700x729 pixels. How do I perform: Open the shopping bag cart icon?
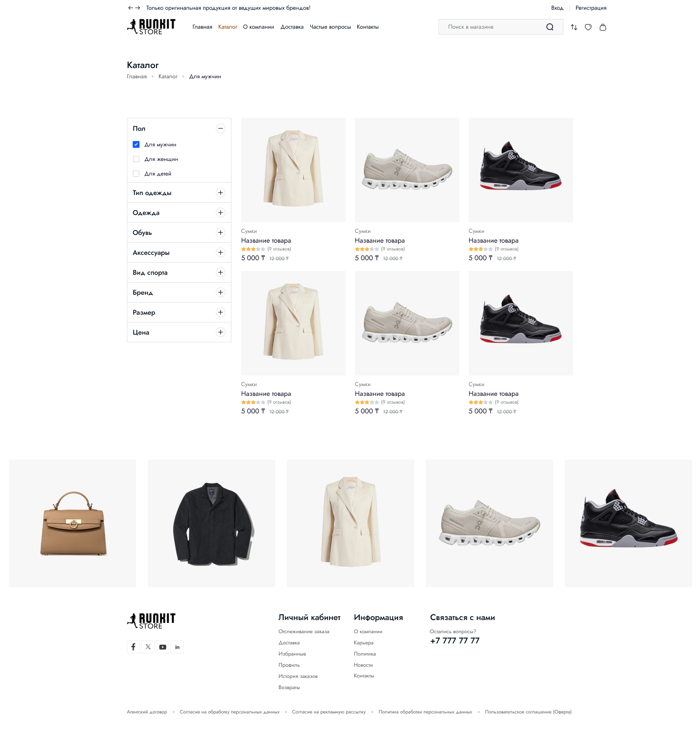pos(603,27)
